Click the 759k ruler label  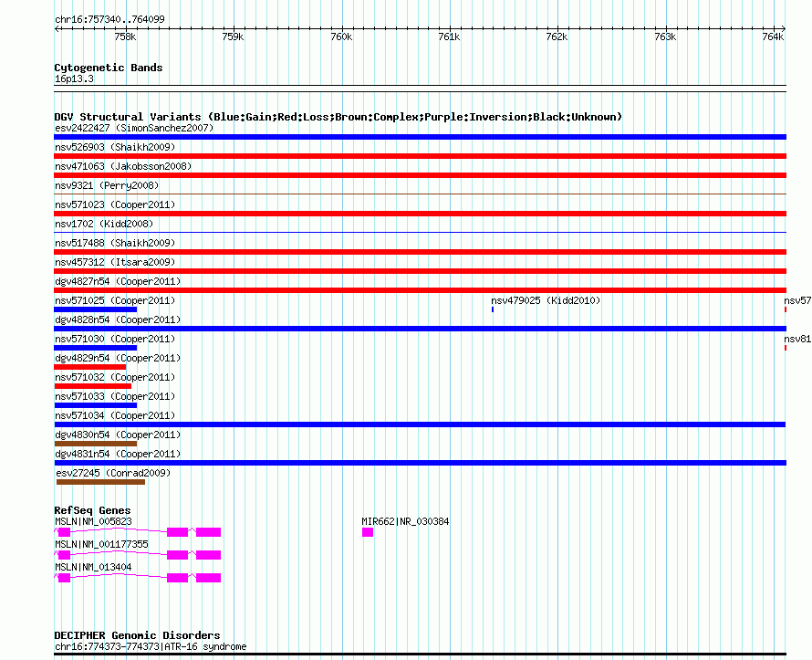click(233, 37)
